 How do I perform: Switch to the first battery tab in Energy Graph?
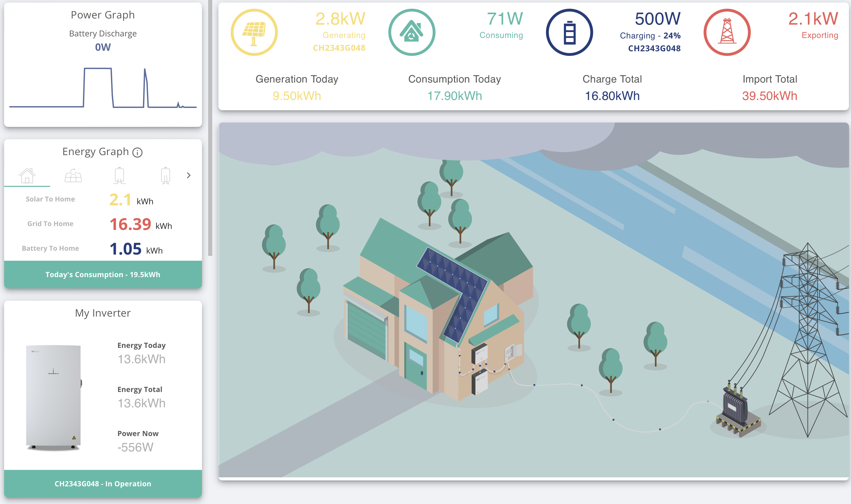coord(119,176)
